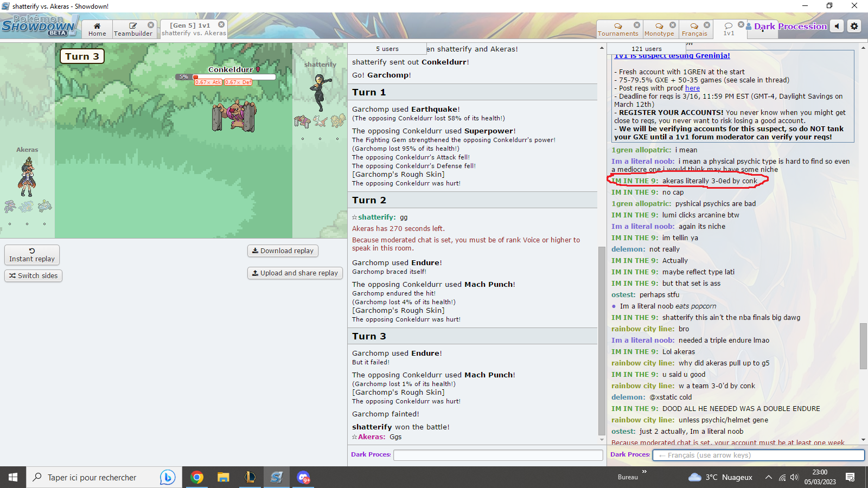Open Dark Procession user profile
This screenshot has height=488, width=868.
click(x=787, y=26)
